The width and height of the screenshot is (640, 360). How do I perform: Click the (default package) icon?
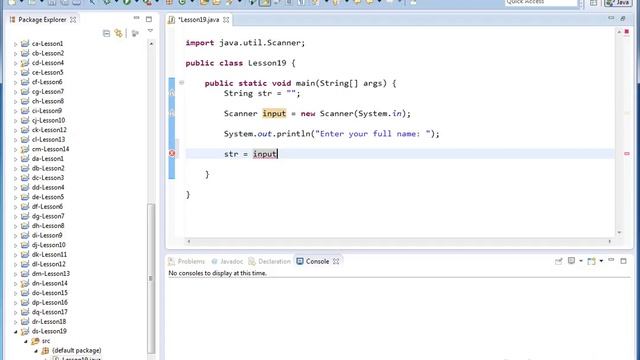pyautogui.click(x=45, y=350)
